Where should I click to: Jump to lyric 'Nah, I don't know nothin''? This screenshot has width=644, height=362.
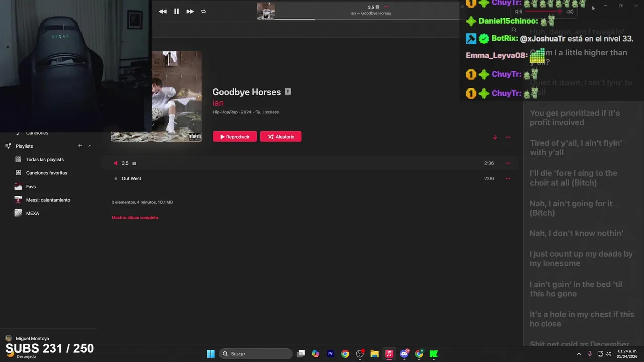coord(577,233)
